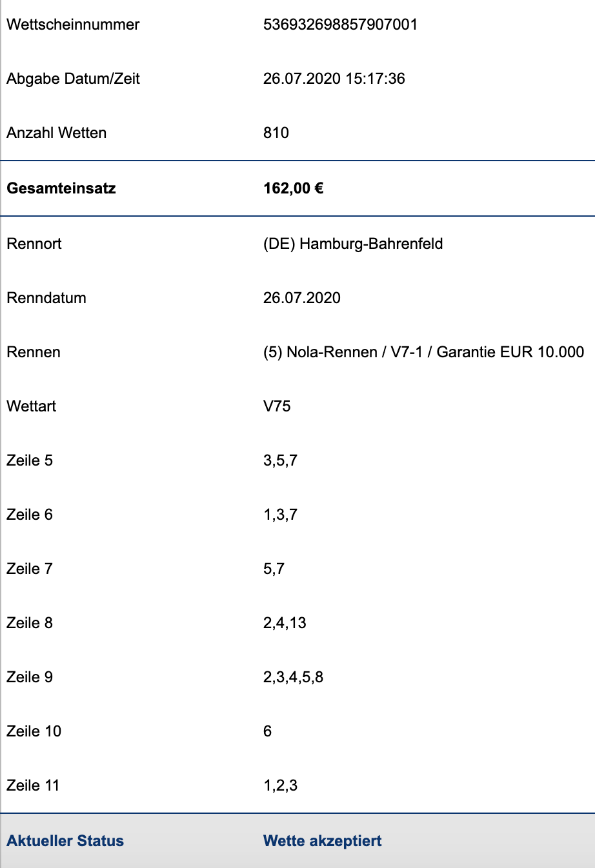Click the Zeile 5 selection 3,5,7

[x=280, y=460]
